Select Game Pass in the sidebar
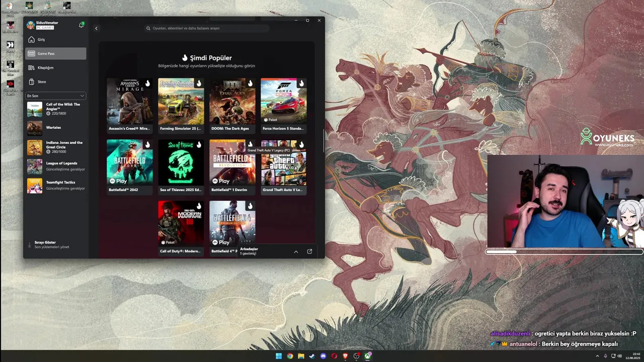This screenshot has height=362, width=644. 56,53
